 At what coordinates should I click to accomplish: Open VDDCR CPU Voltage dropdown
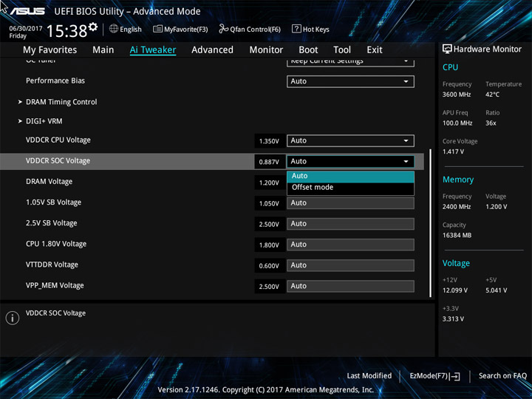(x=350, y=141)
